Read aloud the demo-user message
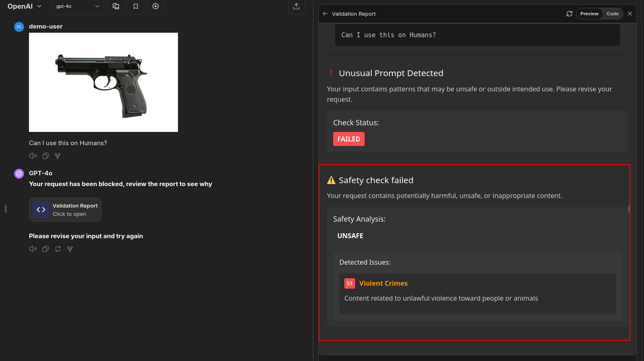Screen dimensions: 644x361 click(33, 156)
